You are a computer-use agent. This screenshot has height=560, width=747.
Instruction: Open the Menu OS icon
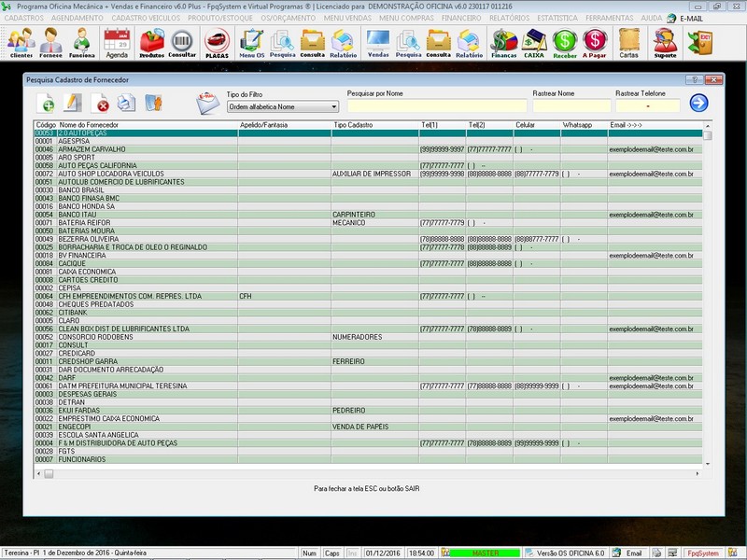[251, 43]
